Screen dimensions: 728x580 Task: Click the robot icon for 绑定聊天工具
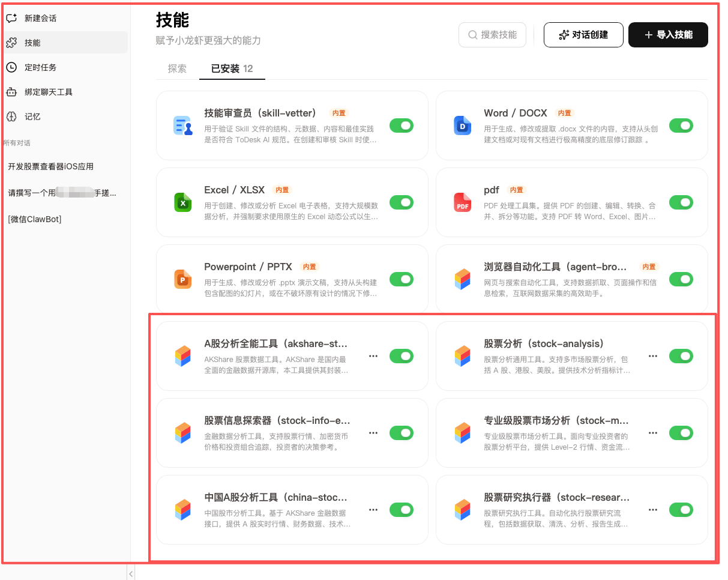pos(11,92)
